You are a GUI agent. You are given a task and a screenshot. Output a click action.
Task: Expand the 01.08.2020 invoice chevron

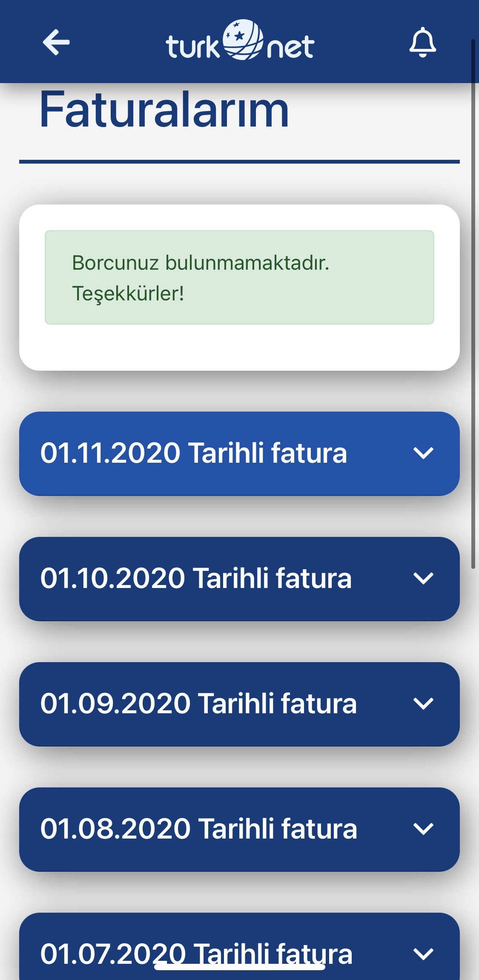[423, 829]
